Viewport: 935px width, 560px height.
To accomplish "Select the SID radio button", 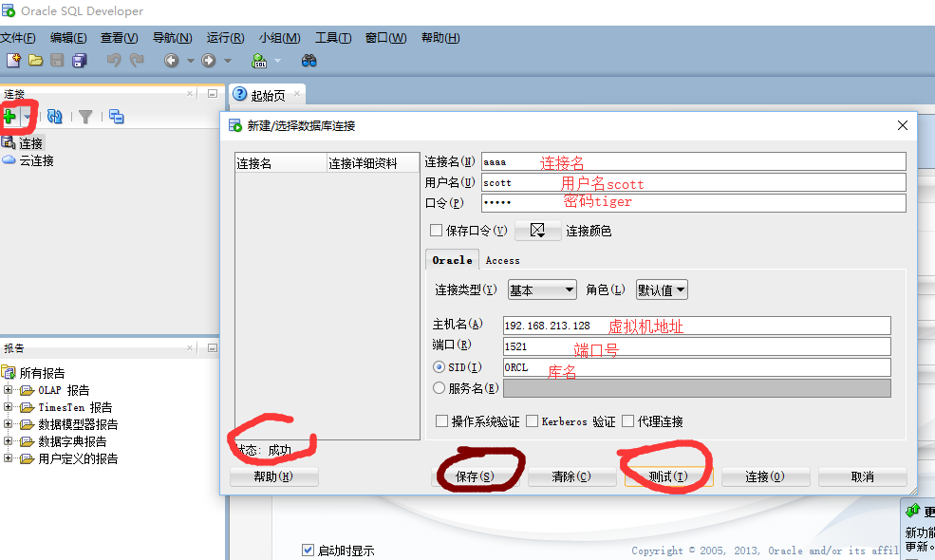I will click(x=439, y=366).
